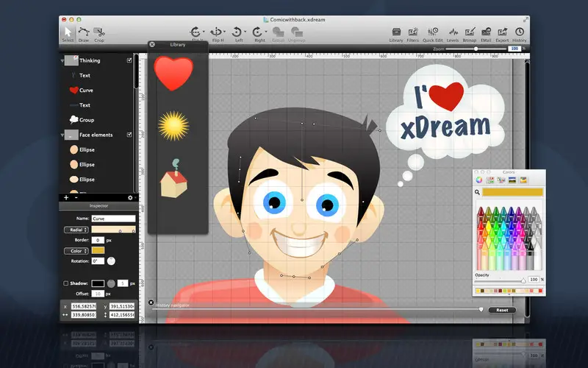The image size is (588, 368).
Task: Switch to color sliders tab in Colors
Action: click(x=490, y=180)
